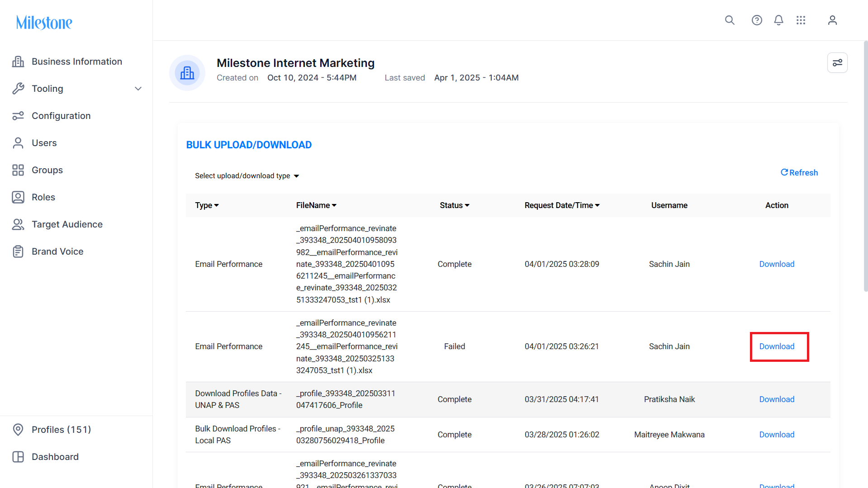Screen dimensions: 868x488
Task: Open the Select upload/download type dropdown
Action: [x=247, y=176]
